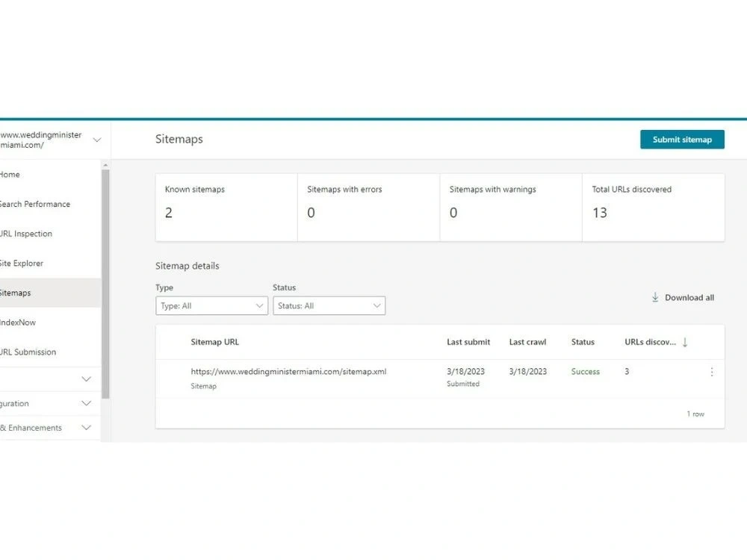
Task: Open the three-dot row menu for sitemap.xml
Action: [x=712, y=372]
